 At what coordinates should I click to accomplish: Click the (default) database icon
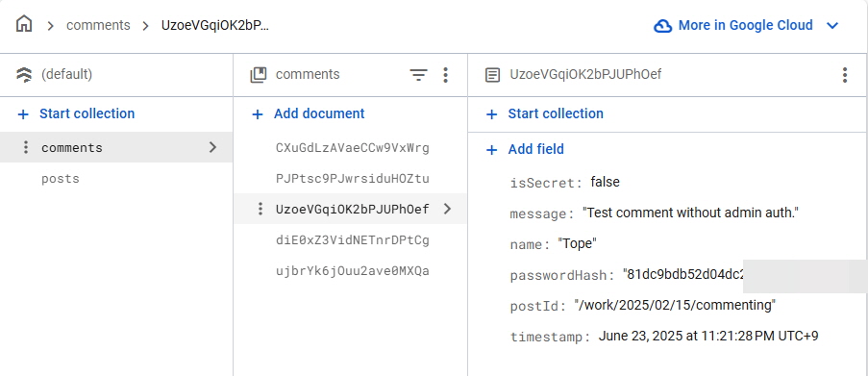(24, 75)
